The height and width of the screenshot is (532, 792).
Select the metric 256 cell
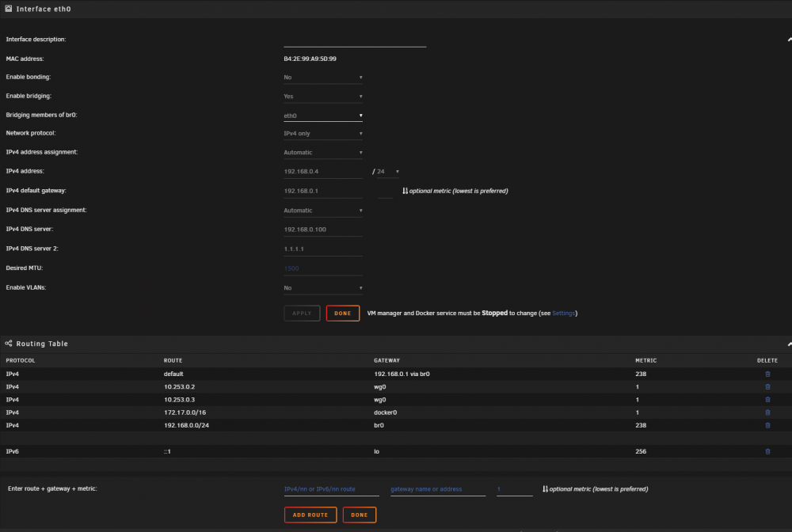pos(641,452)
